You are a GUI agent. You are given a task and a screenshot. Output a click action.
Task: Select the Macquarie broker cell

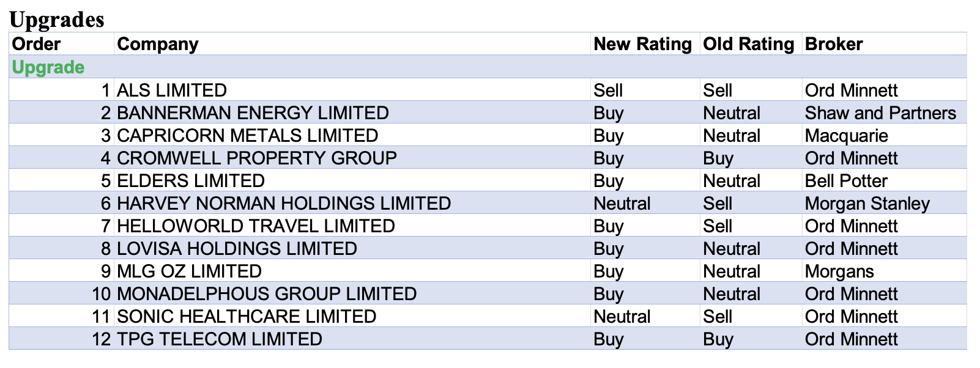point(846,136)
